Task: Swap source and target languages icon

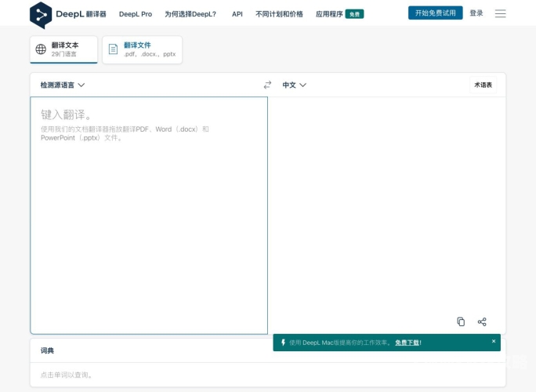Action: coord(267,85)
